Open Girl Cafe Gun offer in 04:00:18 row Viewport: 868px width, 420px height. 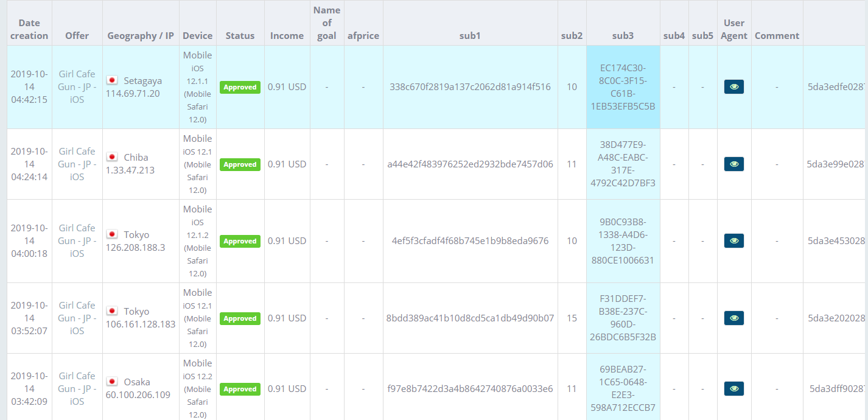tap(77, 241)
